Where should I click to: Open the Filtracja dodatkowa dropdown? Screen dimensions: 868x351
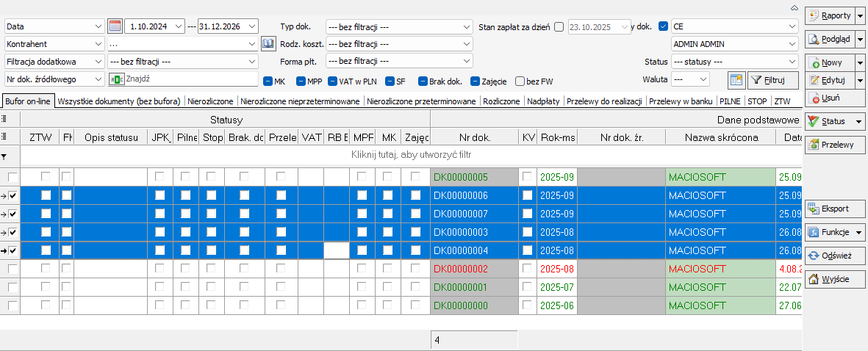coord(54,62)
